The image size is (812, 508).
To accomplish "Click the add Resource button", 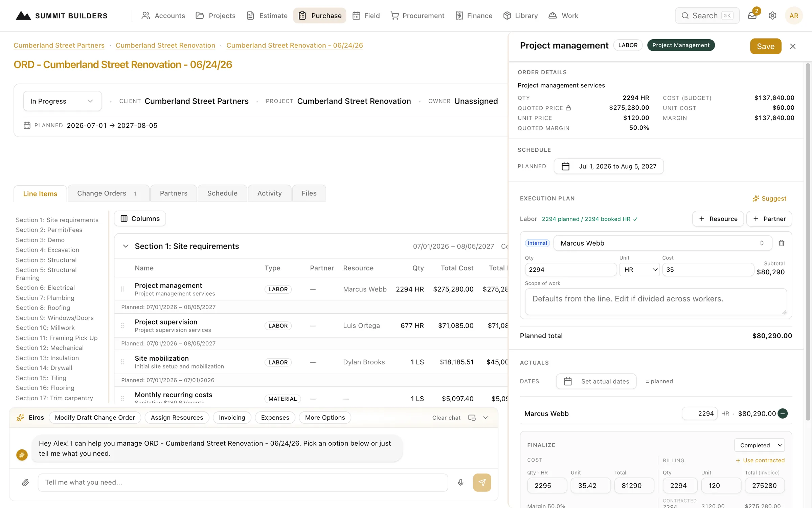I will (718, 219).
